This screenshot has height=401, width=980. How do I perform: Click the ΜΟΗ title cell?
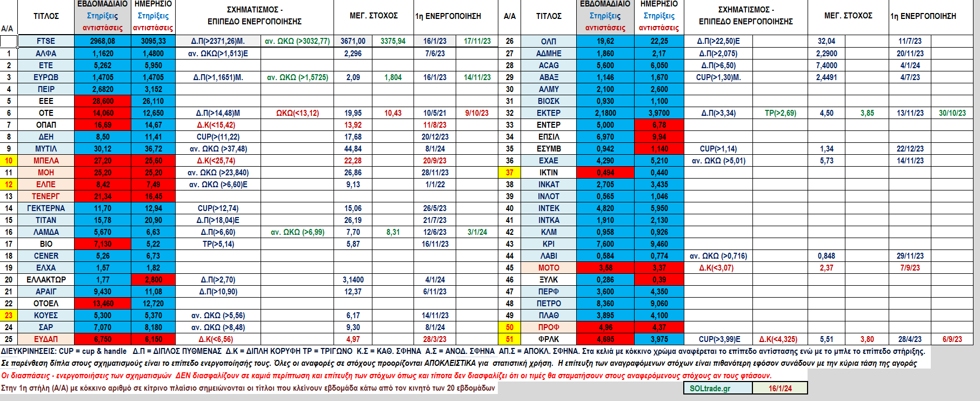46,173
